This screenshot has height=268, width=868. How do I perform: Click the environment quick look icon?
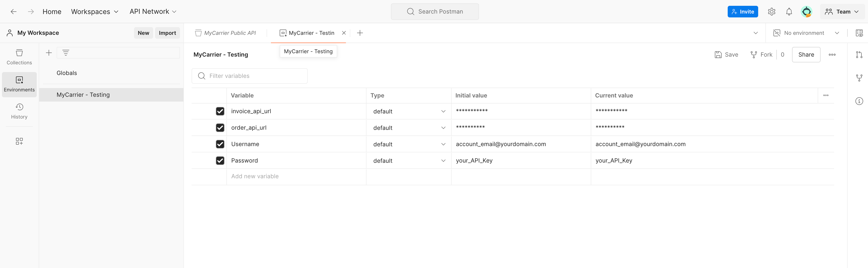click(x=859, y=33)
